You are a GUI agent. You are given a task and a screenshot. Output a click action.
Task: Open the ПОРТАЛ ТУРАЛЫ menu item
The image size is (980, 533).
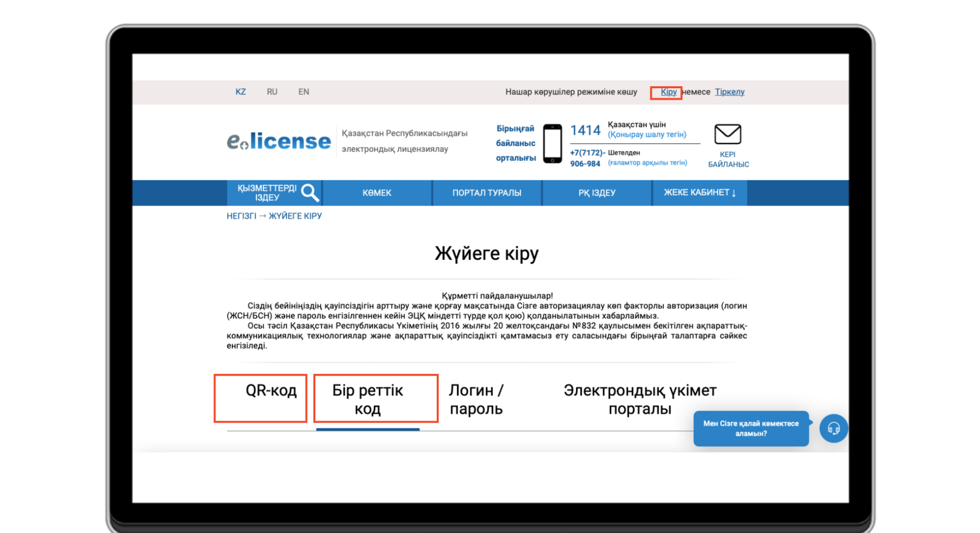coord(486,193)
